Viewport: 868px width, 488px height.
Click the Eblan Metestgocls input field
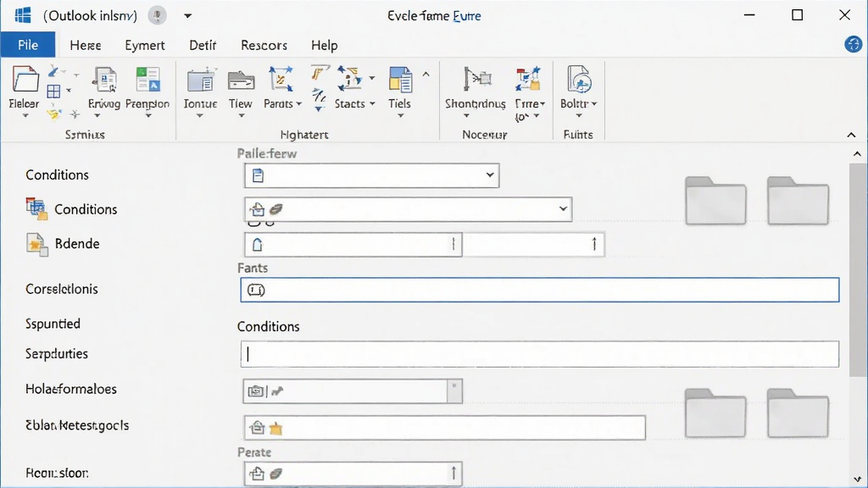[x=444, y=428]
